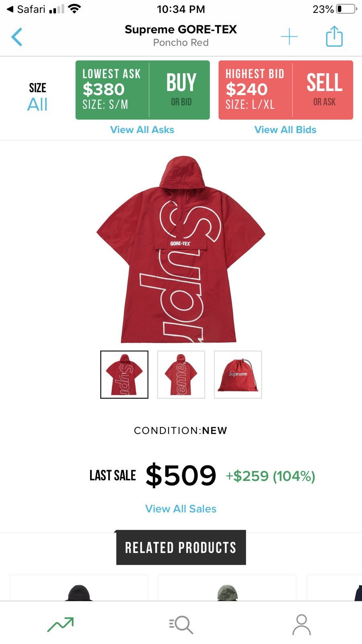Open View All Asks link
Viewport: 362px width, 644px height.
[142, 130]
